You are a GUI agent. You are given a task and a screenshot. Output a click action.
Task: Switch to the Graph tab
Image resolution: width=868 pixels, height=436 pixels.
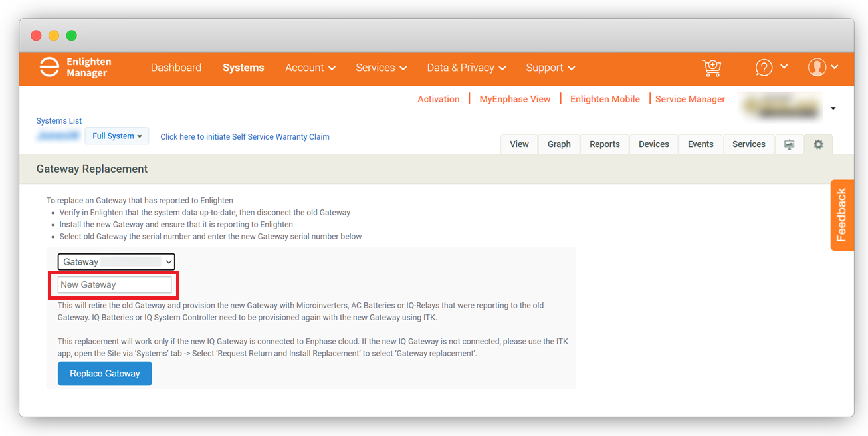559,144
